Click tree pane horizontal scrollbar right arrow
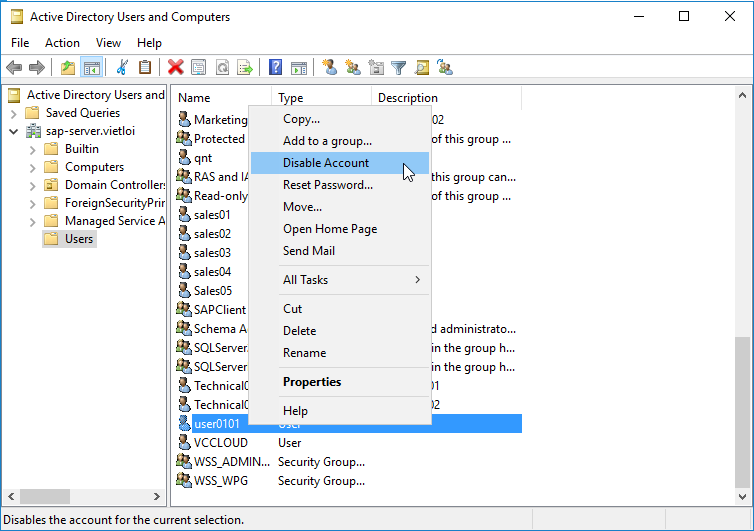 (x=157, y=496)
